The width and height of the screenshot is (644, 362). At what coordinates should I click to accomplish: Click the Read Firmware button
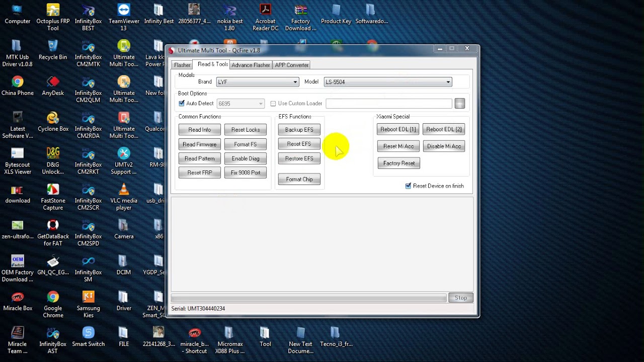[200, 144]
